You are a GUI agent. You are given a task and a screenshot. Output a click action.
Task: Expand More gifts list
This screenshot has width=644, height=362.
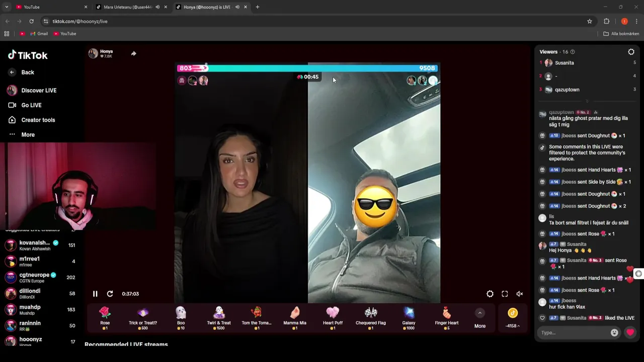pyautogui.click(x=480, y=319)
